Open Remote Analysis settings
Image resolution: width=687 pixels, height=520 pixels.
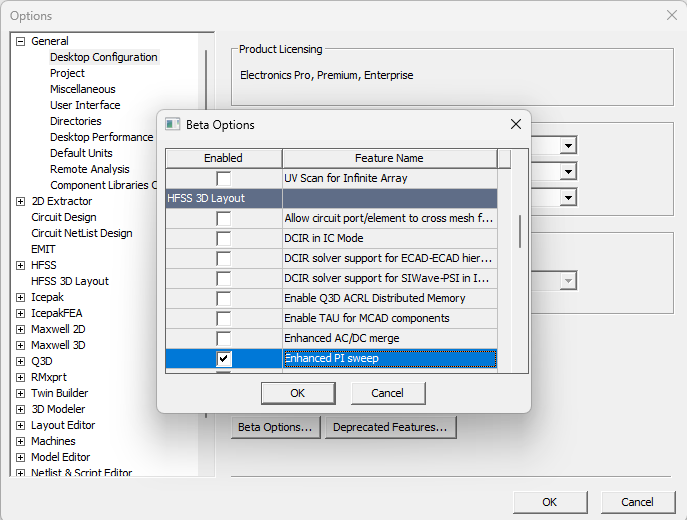[x=90, y=169]
